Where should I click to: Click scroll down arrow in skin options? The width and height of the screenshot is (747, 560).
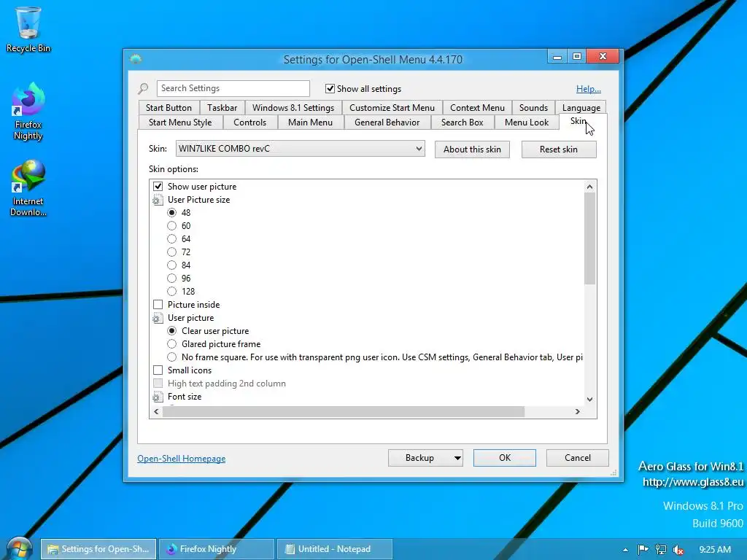click(x=589, y=400)
